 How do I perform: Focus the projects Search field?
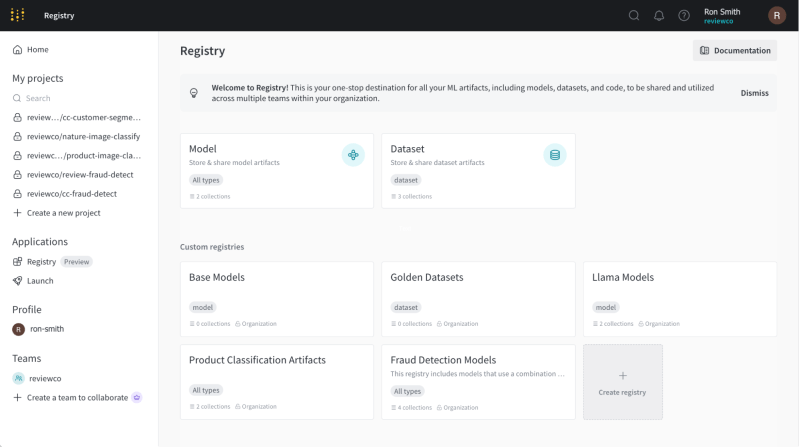[80, 98]
